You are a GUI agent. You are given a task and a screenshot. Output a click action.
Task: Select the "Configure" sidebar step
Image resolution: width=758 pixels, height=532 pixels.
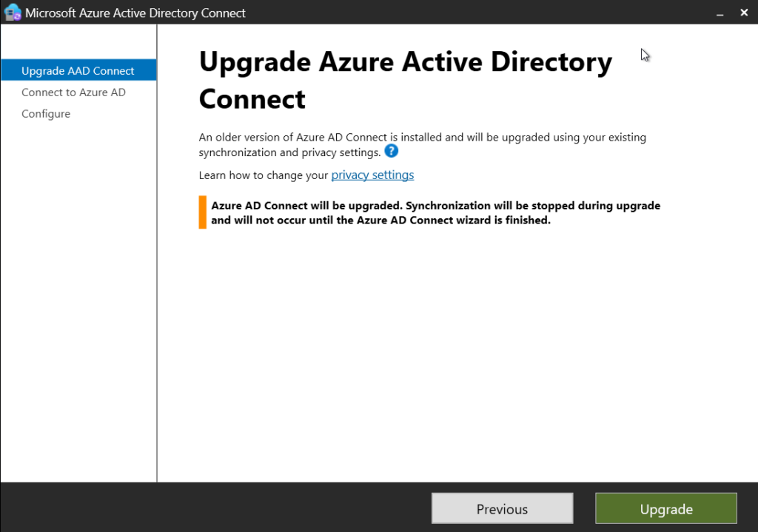tap(46, 113)
